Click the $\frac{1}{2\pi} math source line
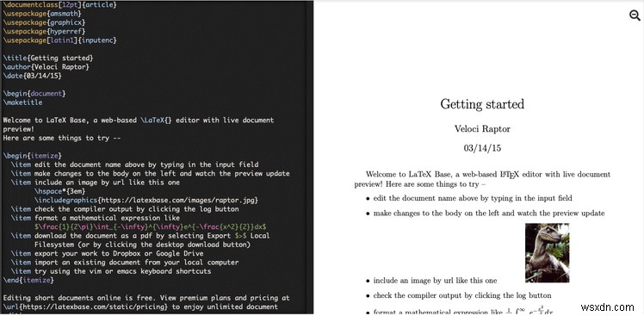This screenshot has height=316, width=644. tap(151, 226)
